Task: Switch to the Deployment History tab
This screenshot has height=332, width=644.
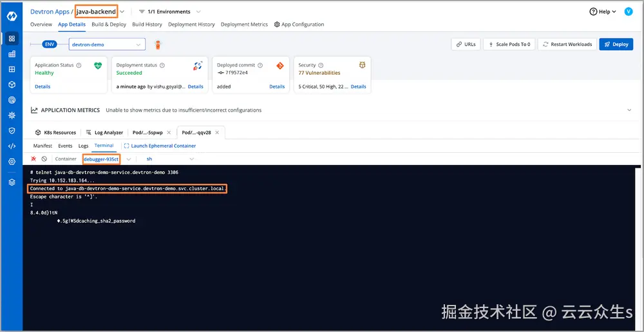Action: pyautogui.click(x=191, y=24)
